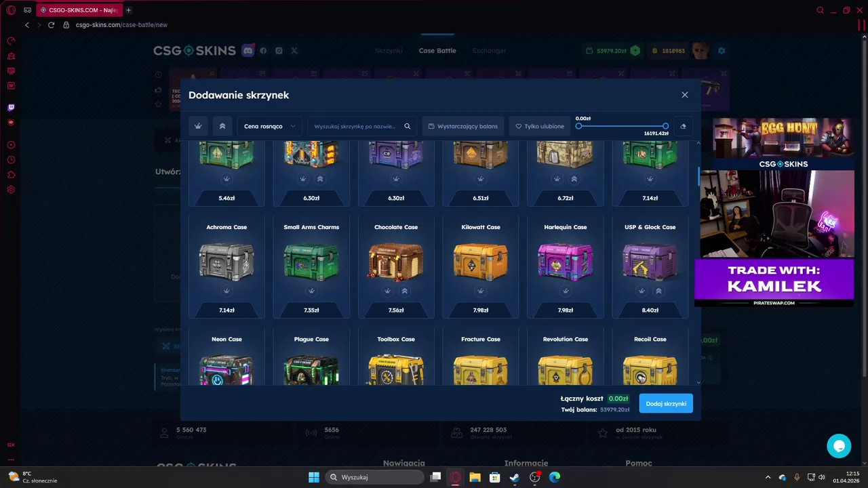Open the Case Battle navigation tab
Image resolution: width=868 pixels, height=488 pixels.
(437, 51)
